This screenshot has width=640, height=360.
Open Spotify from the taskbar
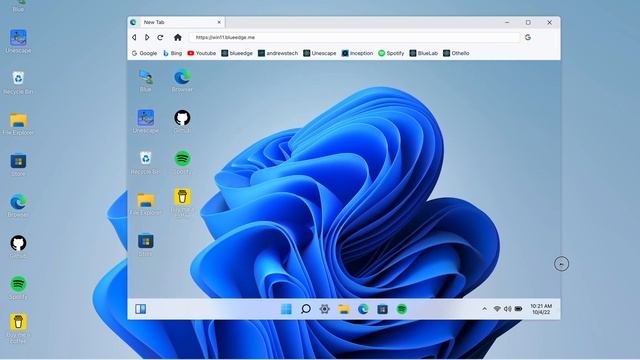(x=402, y=309)
